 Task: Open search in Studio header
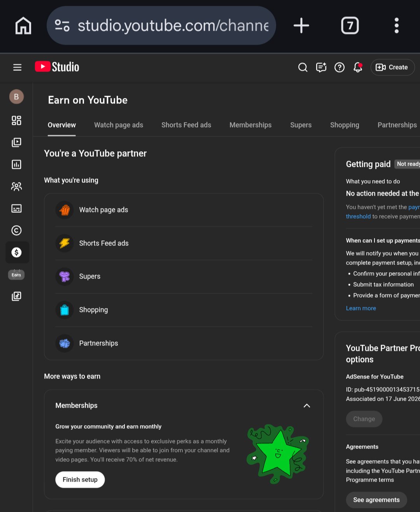[x=303, y=67]
